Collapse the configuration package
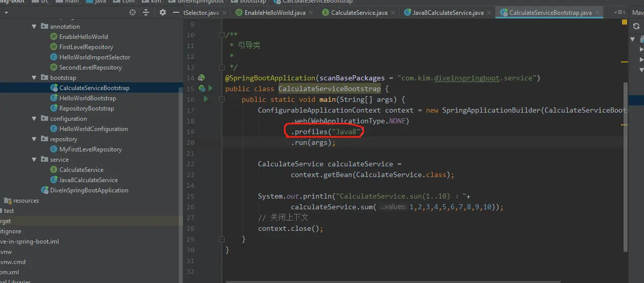Image resolution: width=644 pixels, height=283 pixels. pos(35,119)
